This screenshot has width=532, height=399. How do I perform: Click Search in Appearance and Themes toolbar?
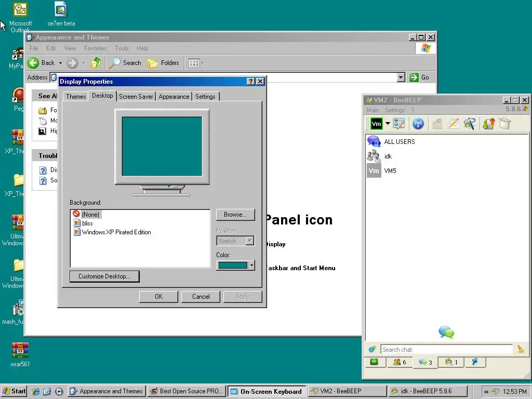[x=126, y=63]
